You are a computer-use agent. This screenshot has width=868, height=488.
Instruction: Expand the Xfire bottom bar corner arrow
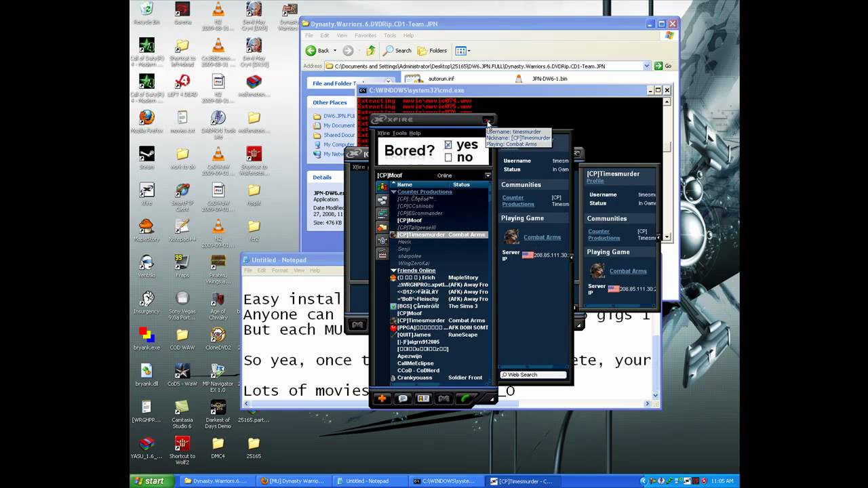[492, 399]
